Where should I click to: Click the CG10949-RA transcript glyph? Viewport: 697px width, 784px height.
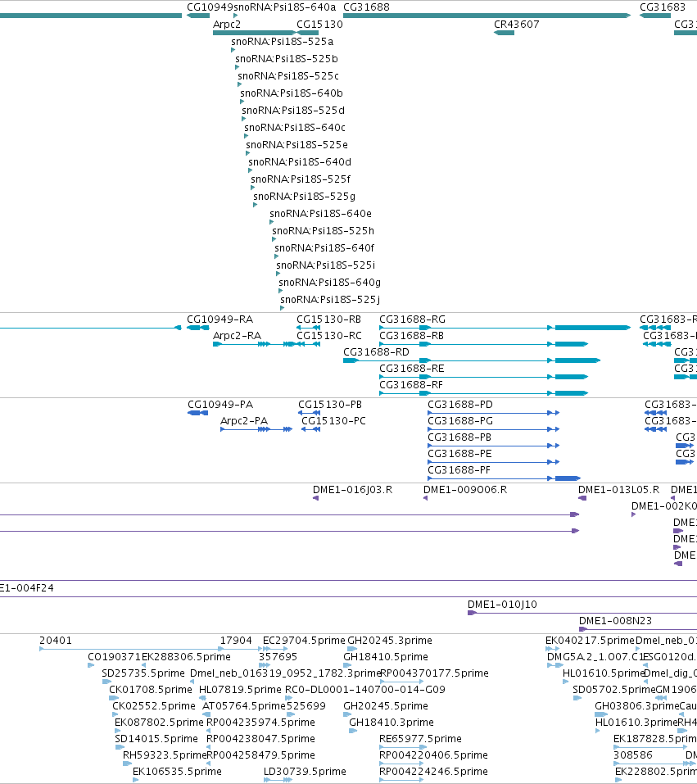(198, 328)
